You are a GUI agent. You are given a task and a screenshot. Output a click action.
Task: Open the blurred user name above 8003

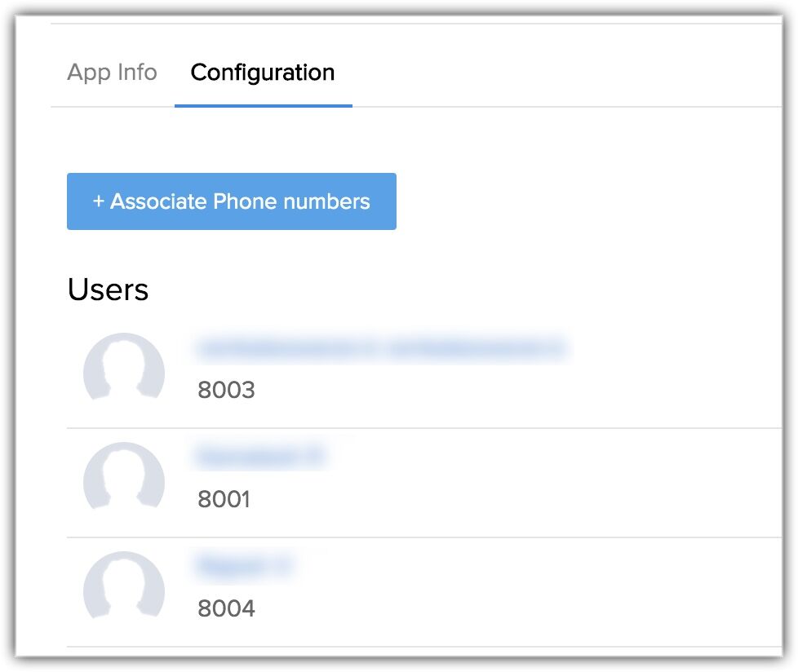click(380, 349)
